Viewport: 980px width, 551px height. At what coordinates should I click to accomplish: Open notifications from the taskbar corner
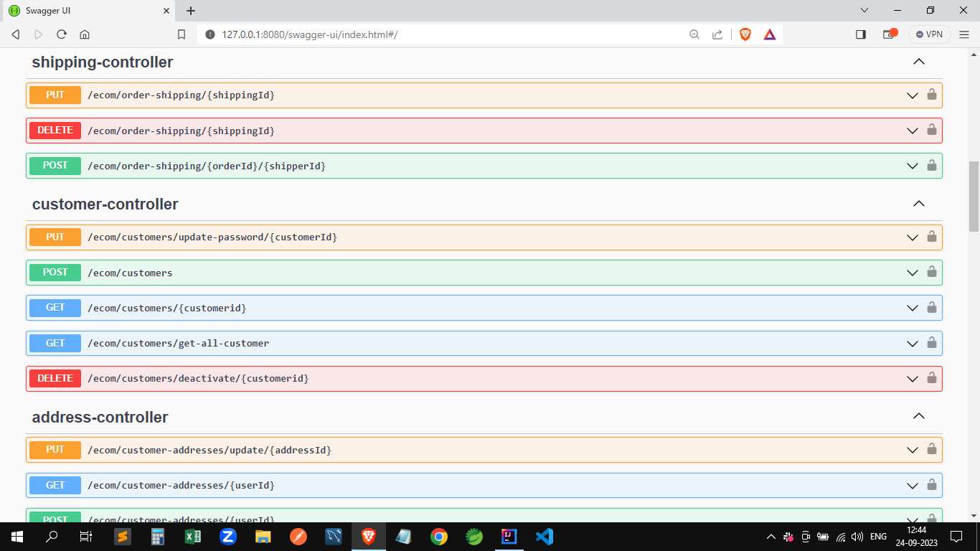click(957, 536)
